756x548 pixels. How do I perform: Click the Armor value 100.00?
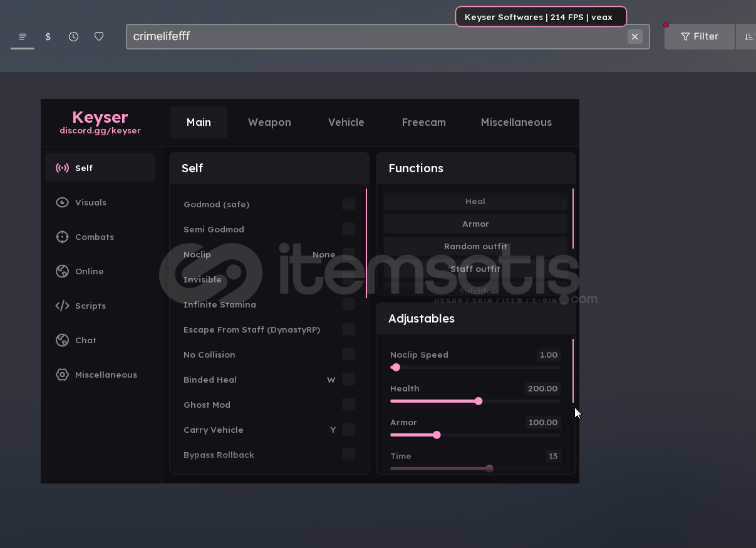(x=543, y=422)
